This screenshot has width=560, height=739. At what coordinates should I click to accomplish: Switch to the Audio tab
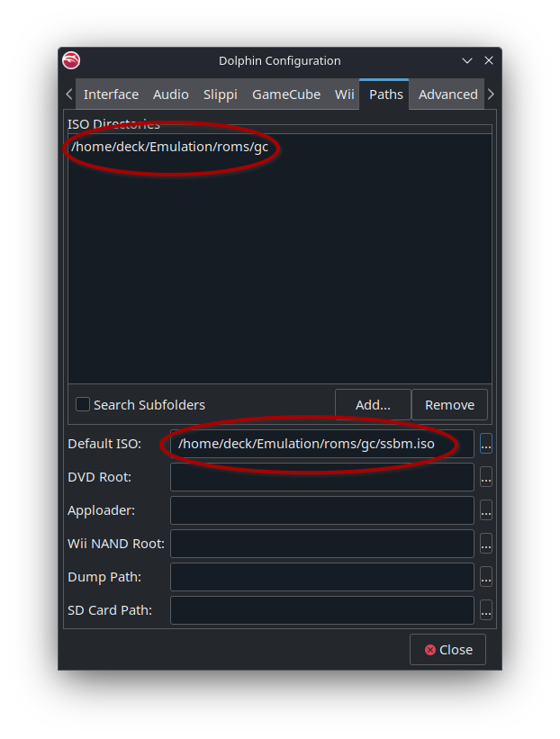tap(171, 95)
